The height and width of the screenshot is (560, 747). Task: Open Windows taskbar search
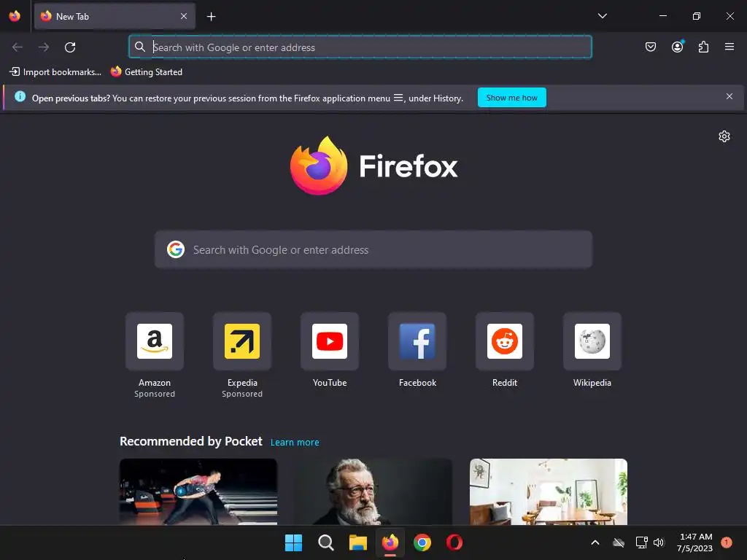[x=326, y=542]
